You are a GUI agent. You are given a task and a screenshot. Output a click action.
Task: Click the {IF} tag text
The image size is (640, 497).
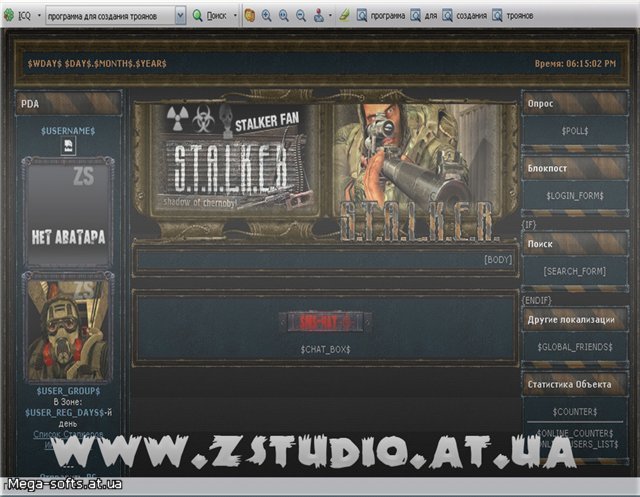click(x=529, y=224)
